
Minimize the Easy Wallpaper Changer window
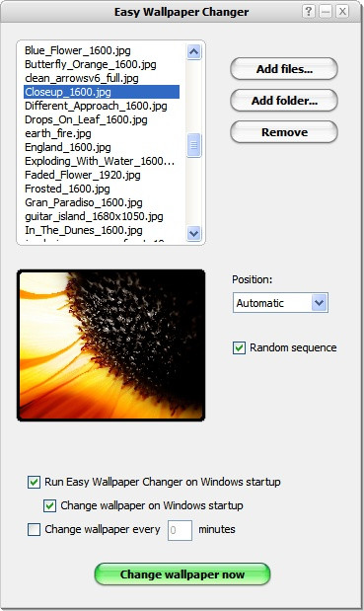[326, 11]
